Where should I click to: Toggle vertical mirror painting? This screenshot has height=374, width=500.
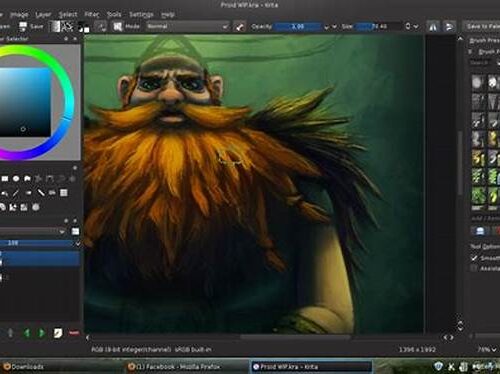pyautogui.click(x=449, y=27)
